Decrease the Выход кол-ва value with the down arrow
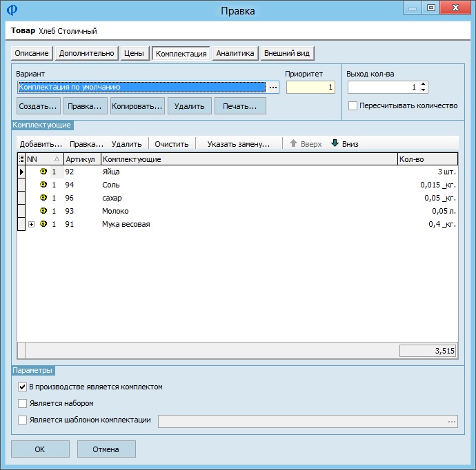Viewport: 476px width, 470px height. 423,90
